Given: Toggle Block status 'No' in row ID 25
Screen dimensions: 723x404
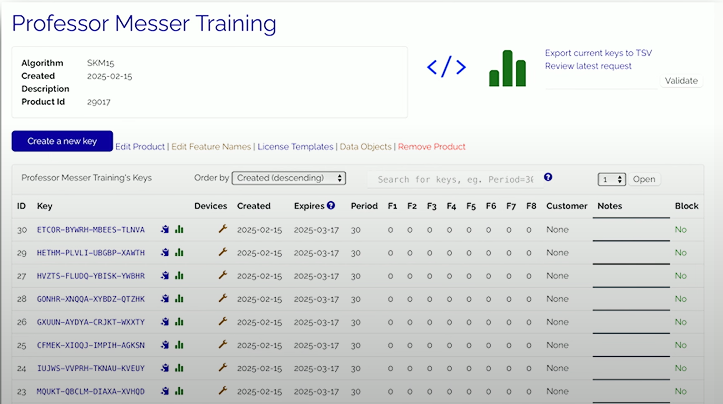Looking at the screenshot, I should [681, 345].
